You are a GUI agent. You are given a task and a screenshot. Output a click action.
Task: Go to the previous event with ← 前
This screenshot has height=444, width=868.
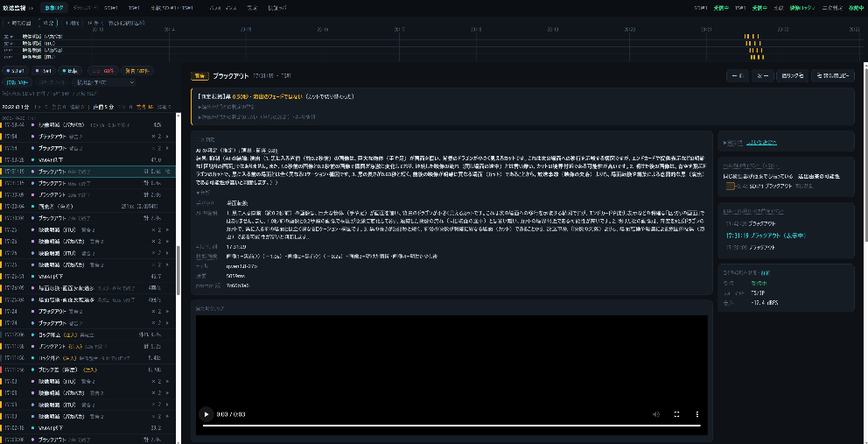(x=738, y=76)
